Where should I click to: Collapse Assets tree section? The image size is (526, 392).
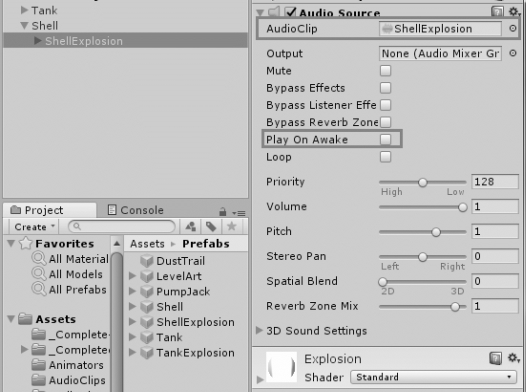tap(11, 319)
